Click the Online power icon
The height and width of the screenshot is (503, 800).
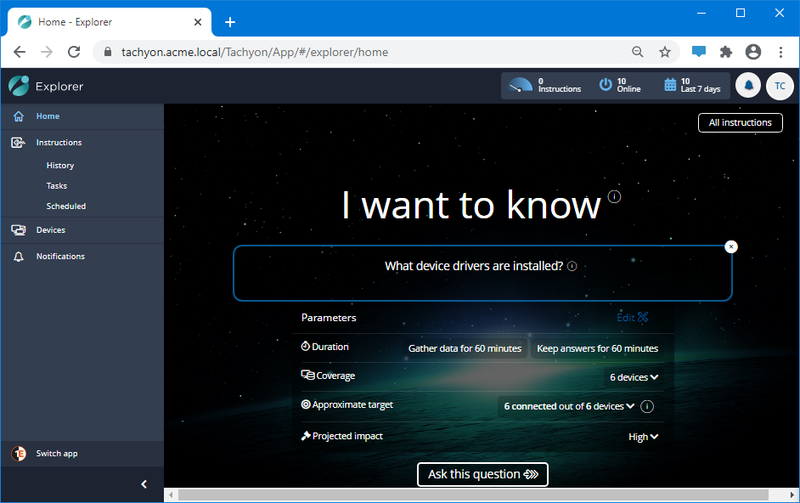(606, 84)
